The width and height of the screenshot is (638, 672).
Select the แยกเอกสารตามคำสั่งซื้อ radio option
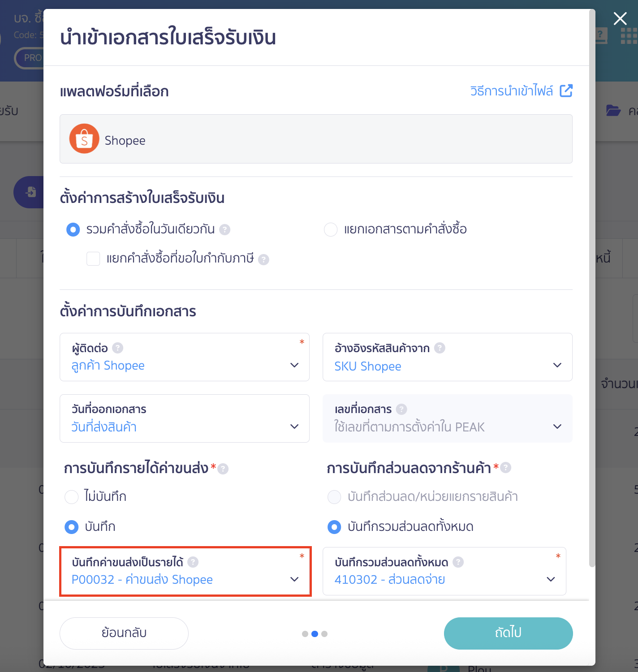coord(331,229)
